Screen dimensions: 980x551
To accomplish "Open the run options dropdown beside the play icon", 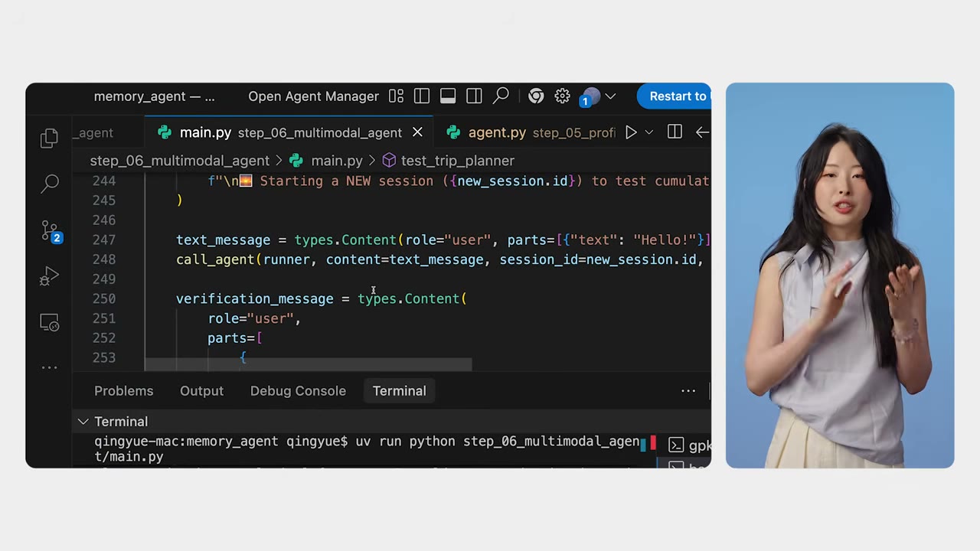I will [x=649, y=132].
